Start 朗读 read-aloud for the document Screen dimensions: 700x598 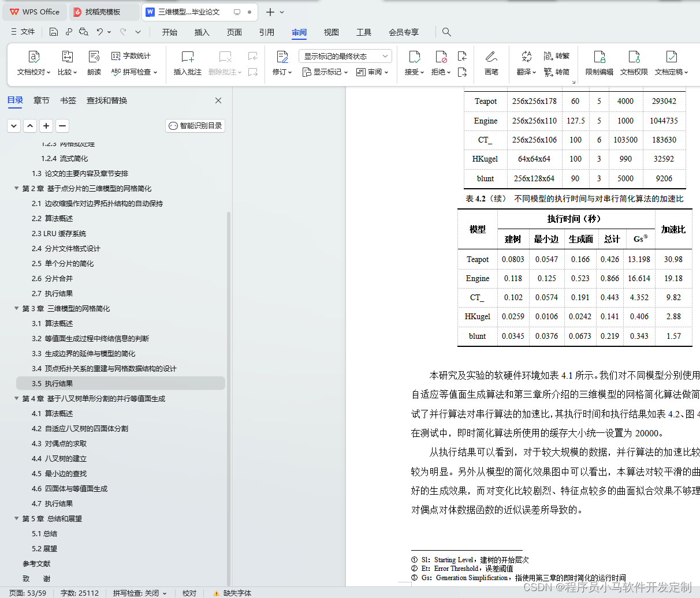[94, 63]
